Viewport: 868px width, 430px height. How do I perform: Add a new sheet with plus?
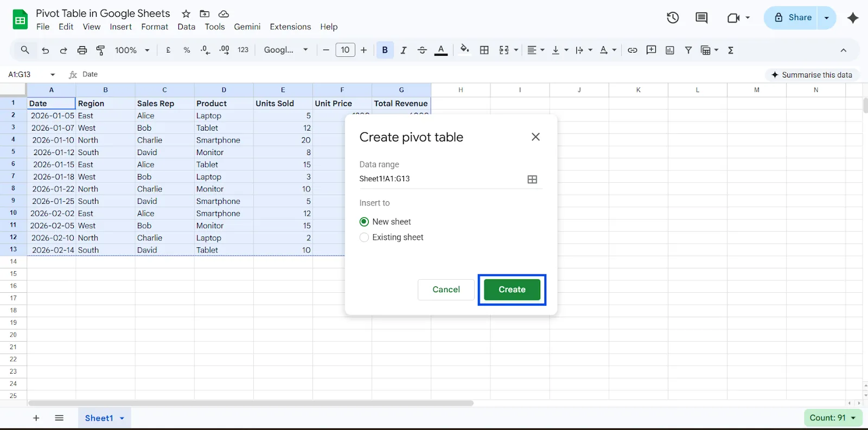coord(36,418)
